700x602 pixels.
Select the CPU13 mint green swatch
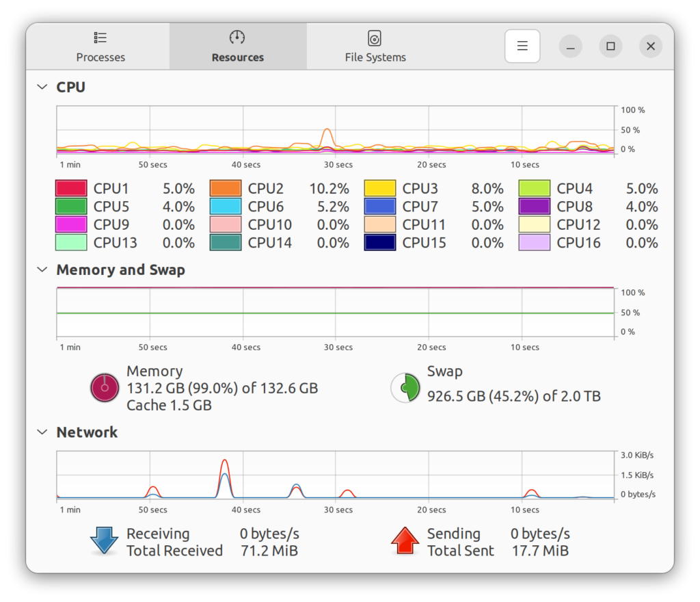[71, 243]
